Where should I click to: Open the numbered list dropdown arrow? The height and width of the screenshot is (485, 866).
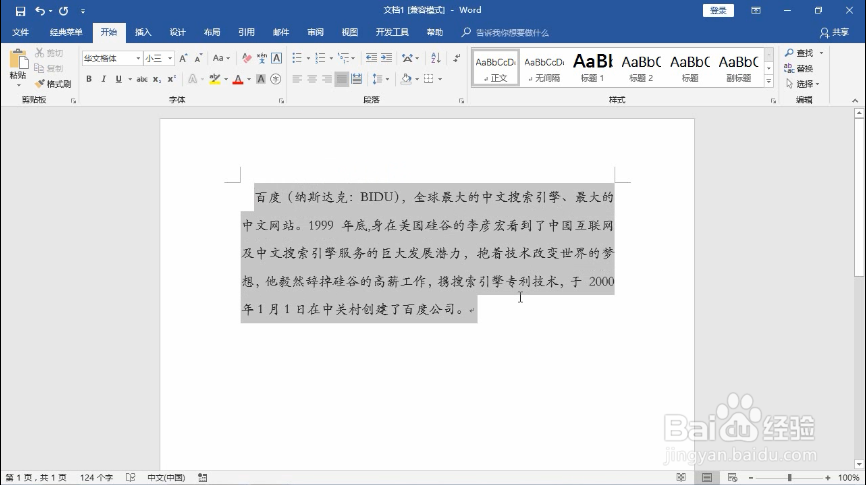(331, 58)
